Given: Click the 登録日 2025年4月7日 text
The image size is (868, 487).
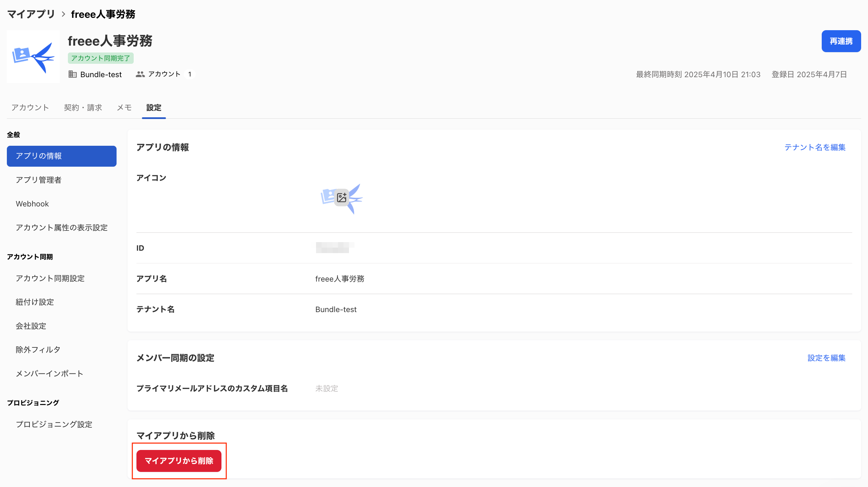Looking at the screenshot, I should [x=809, y=74].
